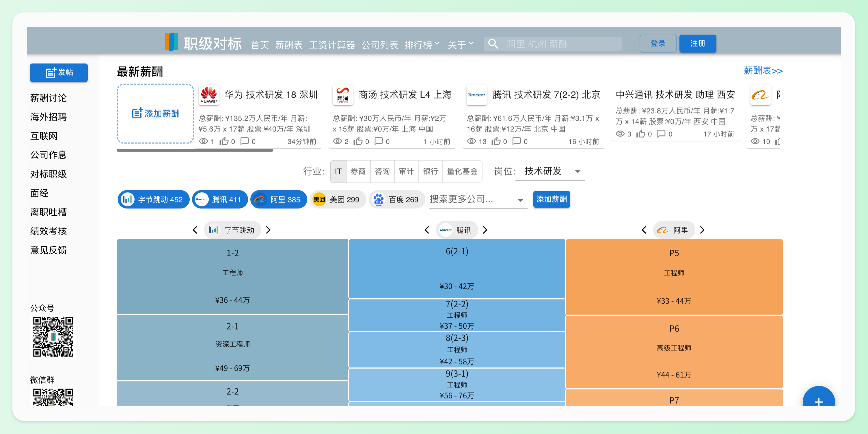Like the 商汤 salary post
Image resolution: width=868 pixels, height=434 pixels.
(358, 141)
